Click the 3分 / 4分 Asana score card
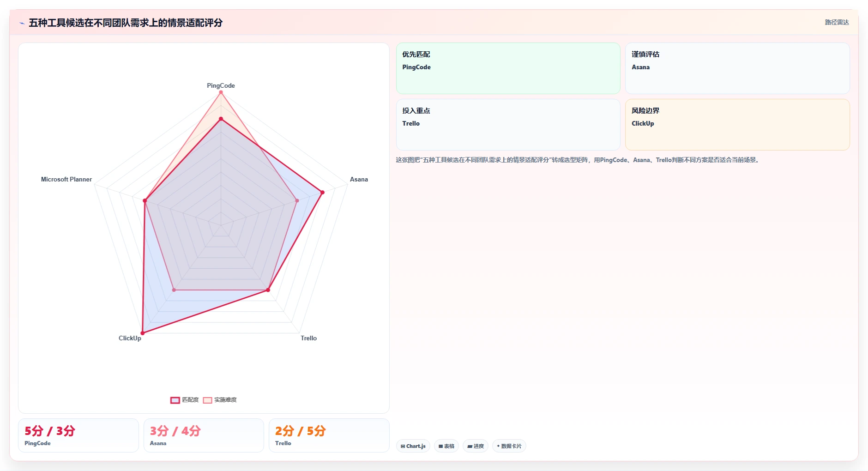This screenshot has height=471, width=868. pyautogui.click(x=204, y=435)
